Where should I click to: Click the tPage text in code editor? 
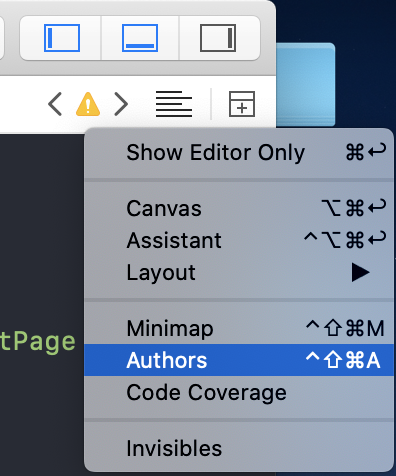pos(38,342)
